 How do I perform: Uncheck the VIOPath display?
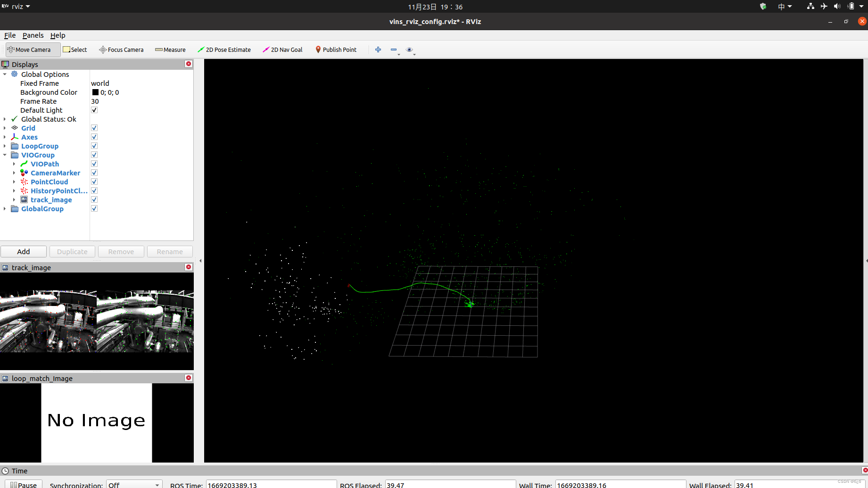click(x=94, y=164)
